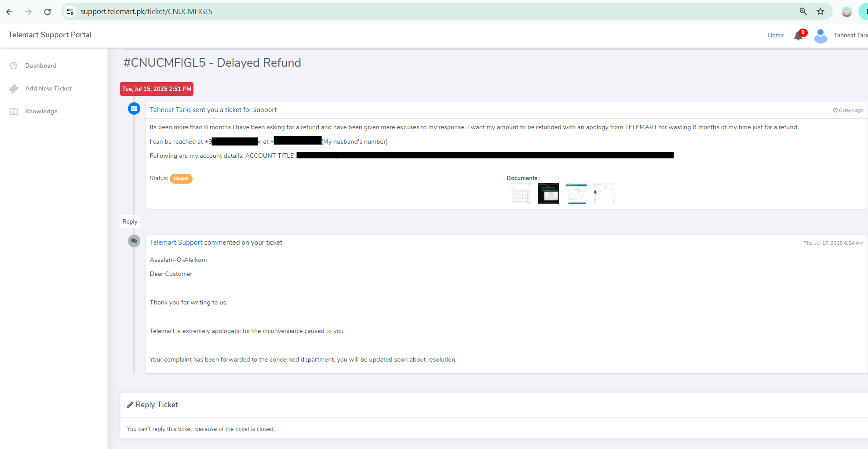Click the Dashboard gauge icon in sidebar
Image resolution: width=868 pixels, height=449 pixels.
[14, 65]
